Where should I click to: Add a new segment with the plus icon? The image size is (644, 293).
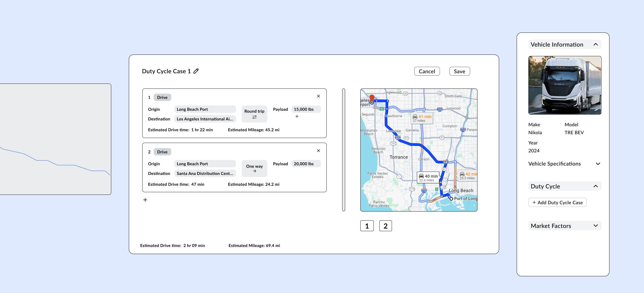[x=145, y=200]
